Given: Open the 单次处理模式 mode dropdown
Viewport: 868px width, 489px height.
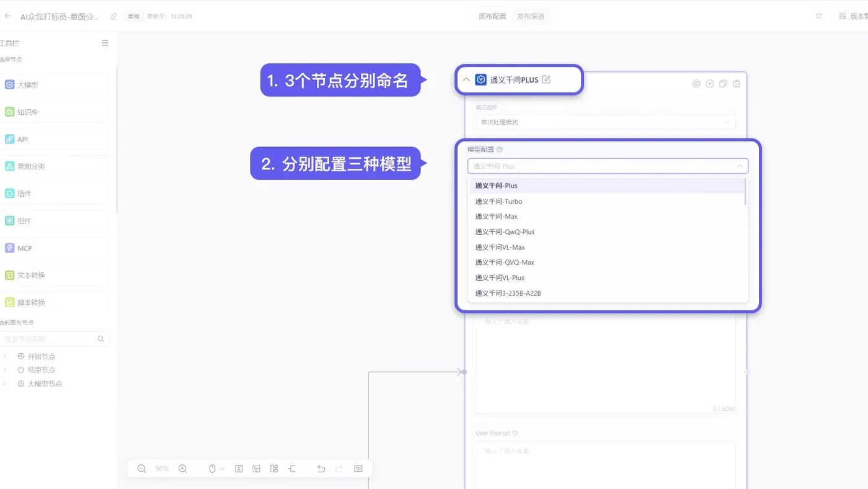Looking at the screenshot, I should [x=606, y=122].
